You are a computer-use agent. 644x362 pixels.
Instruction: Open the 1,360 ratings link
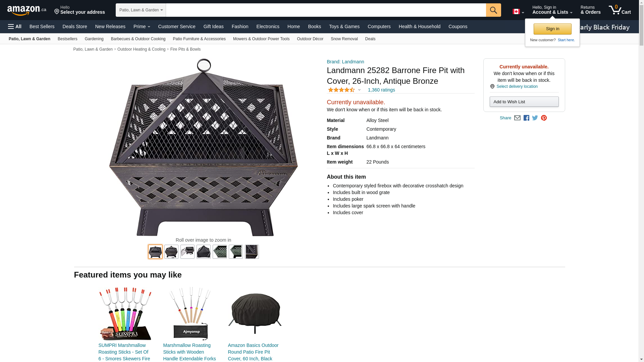[x=381, y=90]
